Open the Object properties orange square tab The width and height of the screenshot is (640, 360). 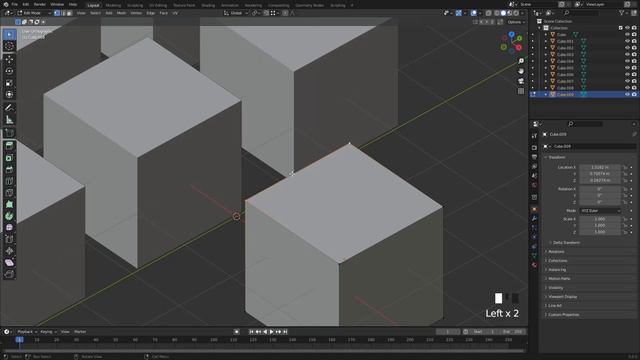(534, 209)
